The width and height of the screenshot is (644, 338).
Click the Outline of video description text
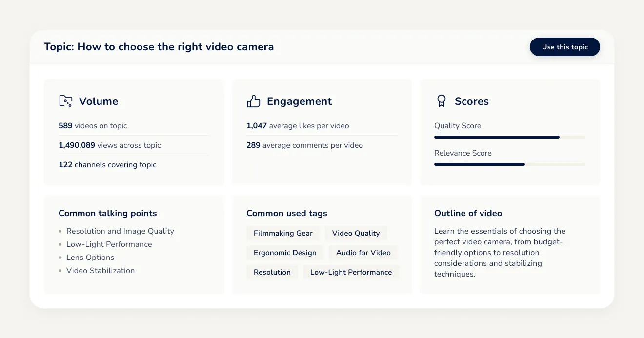point(500,253)
